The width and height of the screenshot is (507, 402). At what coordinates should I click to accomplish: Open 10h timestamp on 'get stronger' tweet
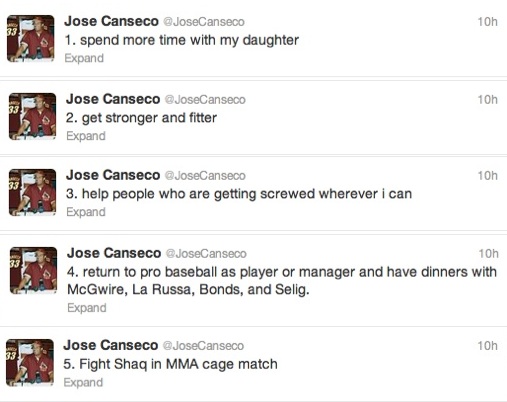click(487, 100)
